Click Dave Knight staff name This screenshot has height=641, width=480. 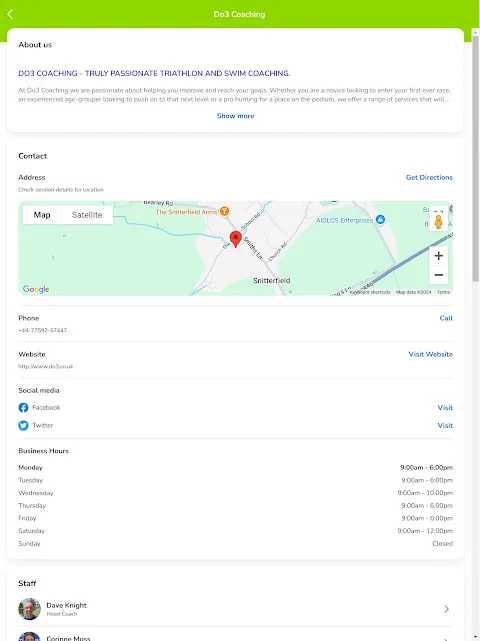[x=66, y=605]
